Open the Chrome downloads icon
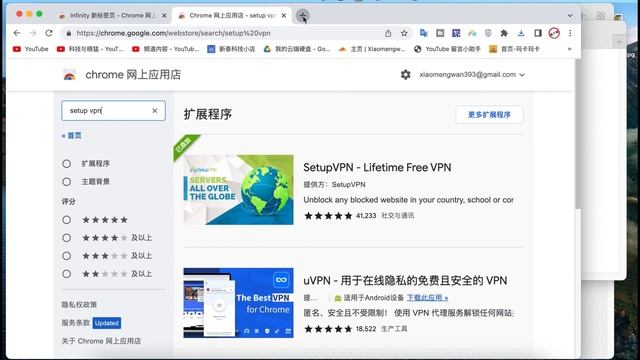 tap(521, 33)
